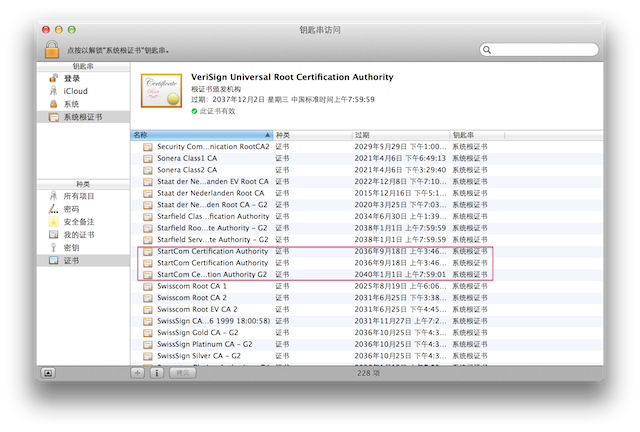The width and height of the screenshot is (640, 432).
Task: Click the red close window button
Action: [46, 29]
